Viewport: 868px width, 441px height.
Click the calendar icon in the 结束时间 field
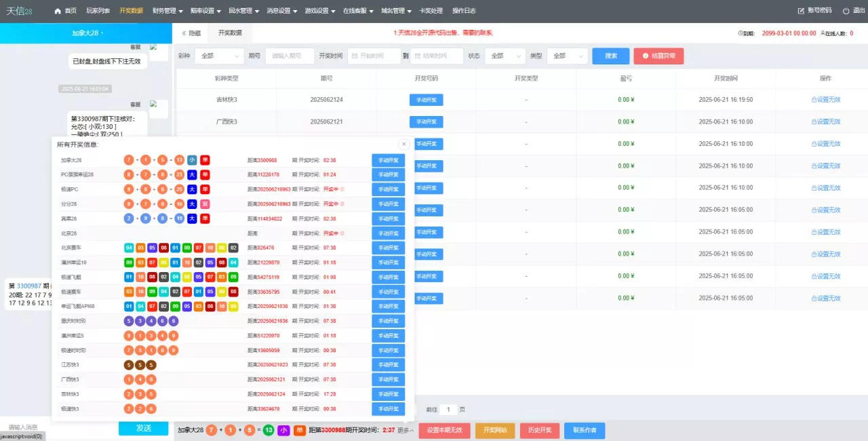(x=418, y=57)
